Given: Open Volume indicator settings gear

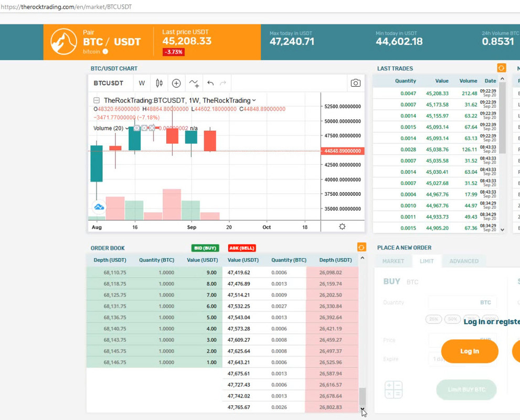Looking at the screenshot, I should [x=144, y=128].
